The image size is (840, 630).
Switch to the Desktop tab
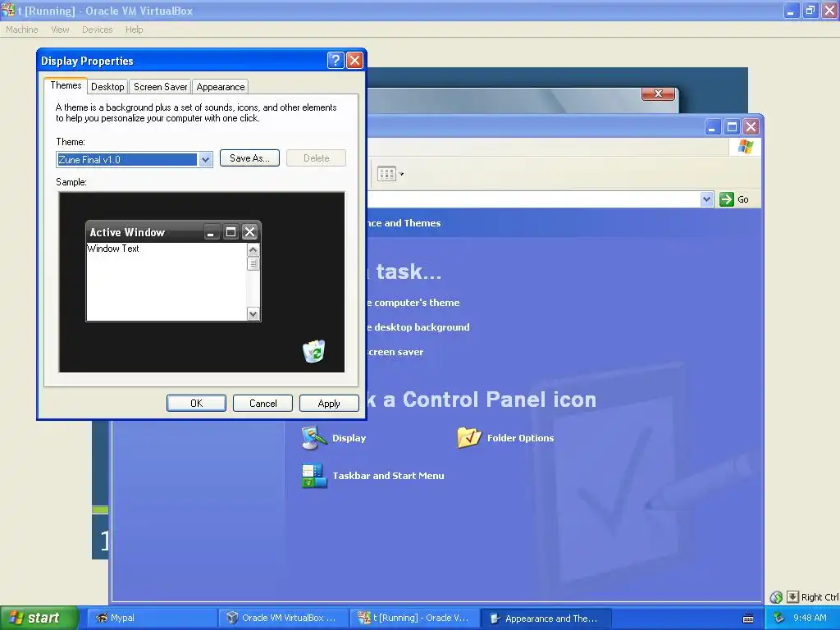(107, 87)
